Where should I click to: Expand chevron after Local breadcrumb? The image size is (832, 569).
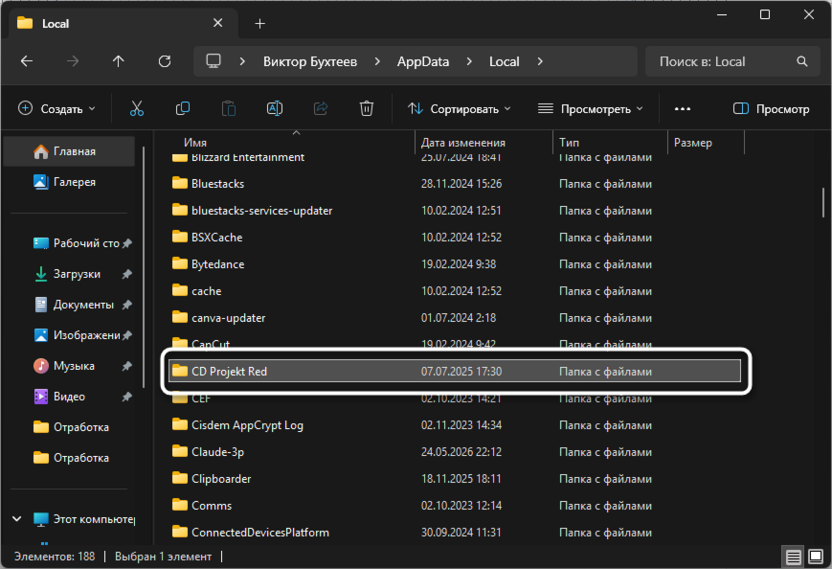540,62
